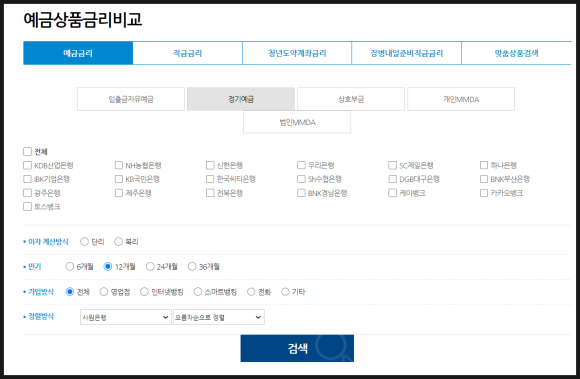Enable the 제주은행 checkbox
The width and height of the screenshot is (580, 379).
pos(119,193)
